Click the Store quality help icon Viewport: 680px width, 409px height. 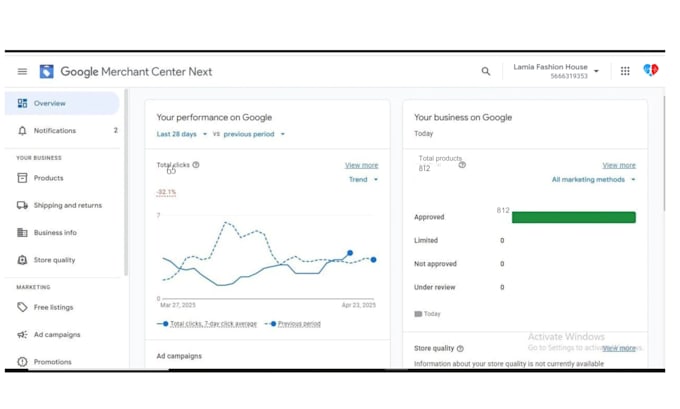461,348
